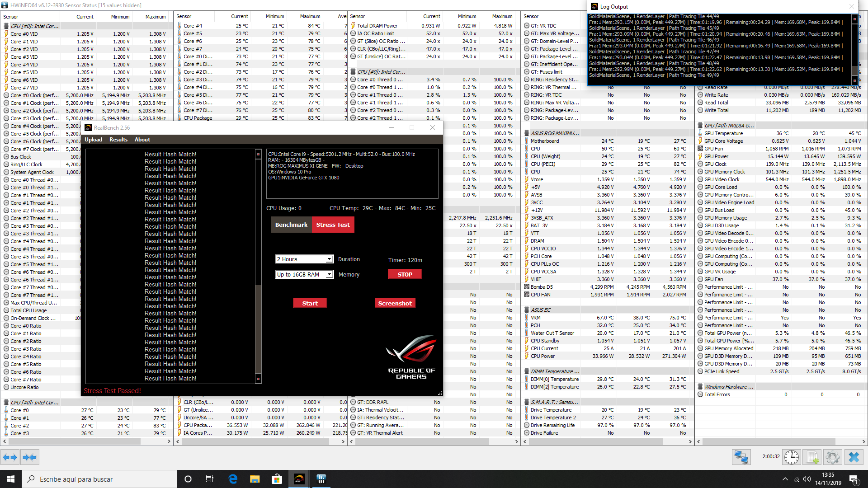Switch to the Benchmark tab
The width and height of the screenshot is (868, 488).
291,225
